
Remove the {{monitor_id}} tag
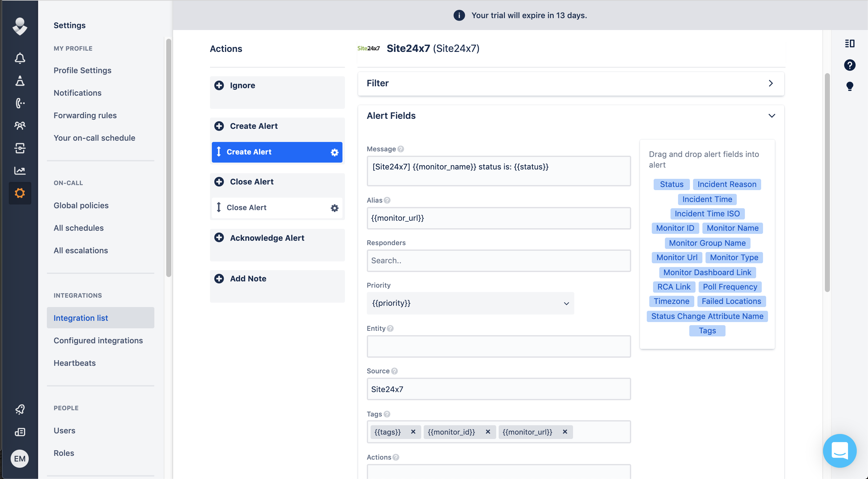point(487,431)
